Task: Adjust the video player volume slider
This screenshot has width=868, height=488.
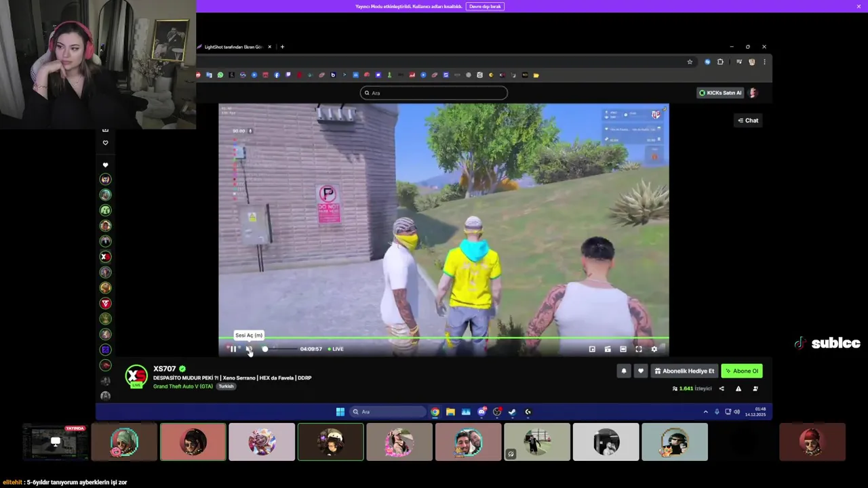Action: point(279,349)
